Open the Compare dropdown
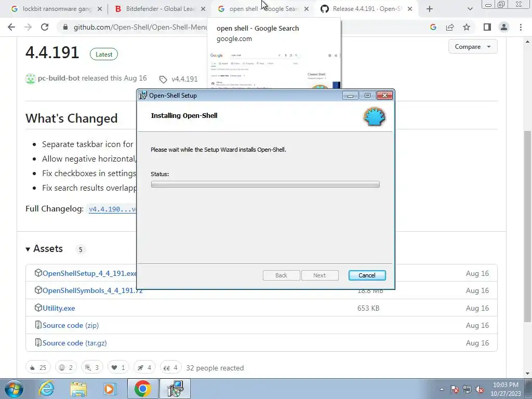Image resolution: width=532 pixels, height=399 pixels. [473, 46]
